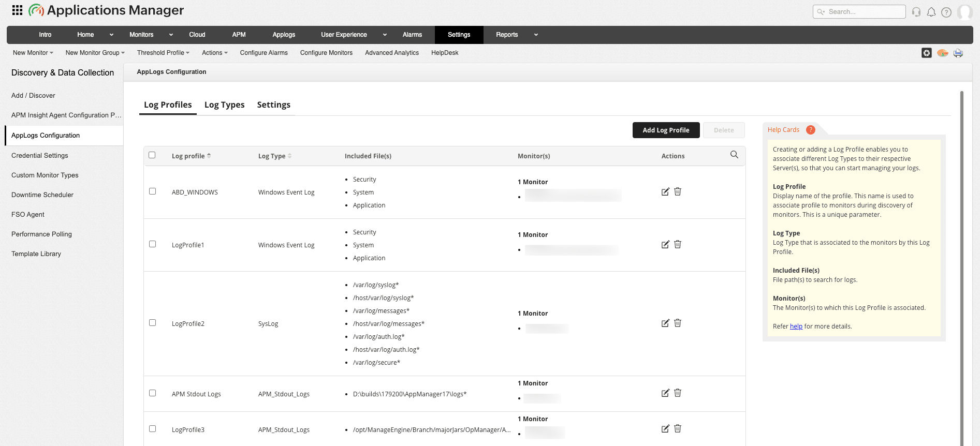Viewport: 980px width, 446px height.
Task: Open Downtime Scheduler in the sidebar
Action: coord(42,195)
